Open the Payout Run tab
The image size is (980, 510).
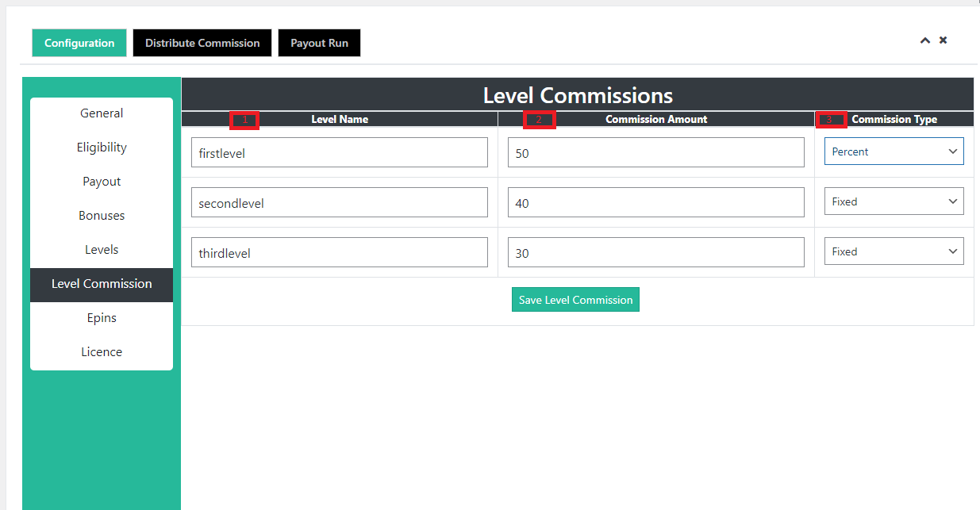point(319,43)
